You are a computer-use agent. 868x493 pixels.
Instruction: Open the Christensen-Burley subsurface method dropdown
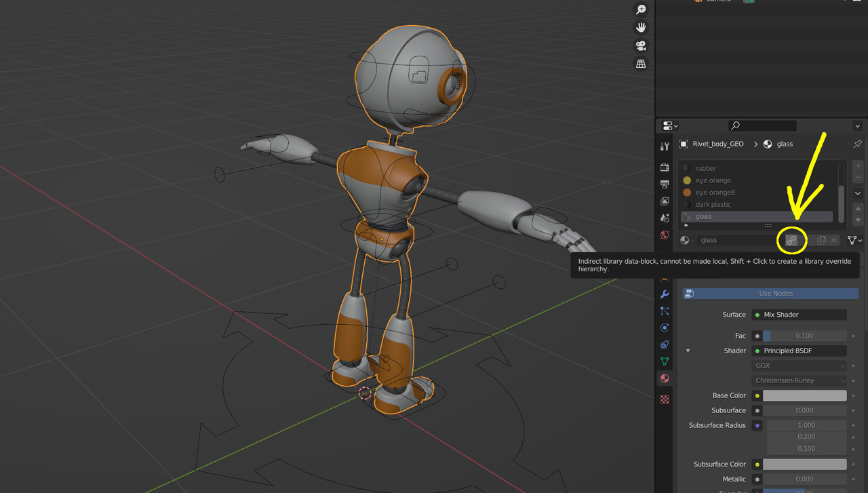[800, 380]
